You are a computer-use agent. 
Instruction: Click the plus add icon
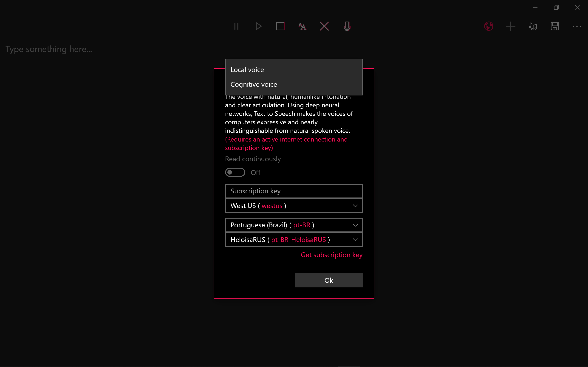click(511, 26)
